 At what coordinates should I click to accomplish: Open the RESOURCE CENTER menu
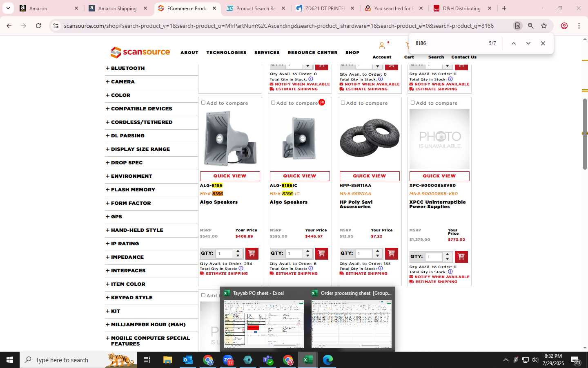[x=312, y=52]
